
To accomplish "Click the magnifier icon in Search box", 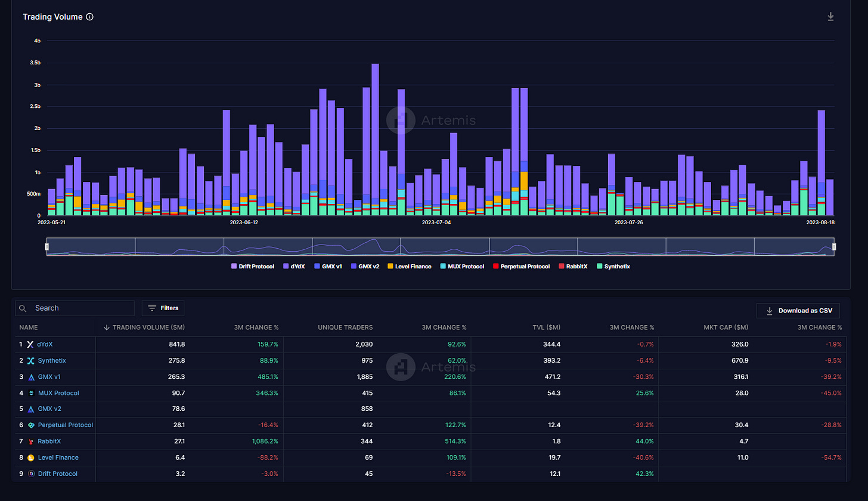I will pyautogui.click(x=23, y=308).
